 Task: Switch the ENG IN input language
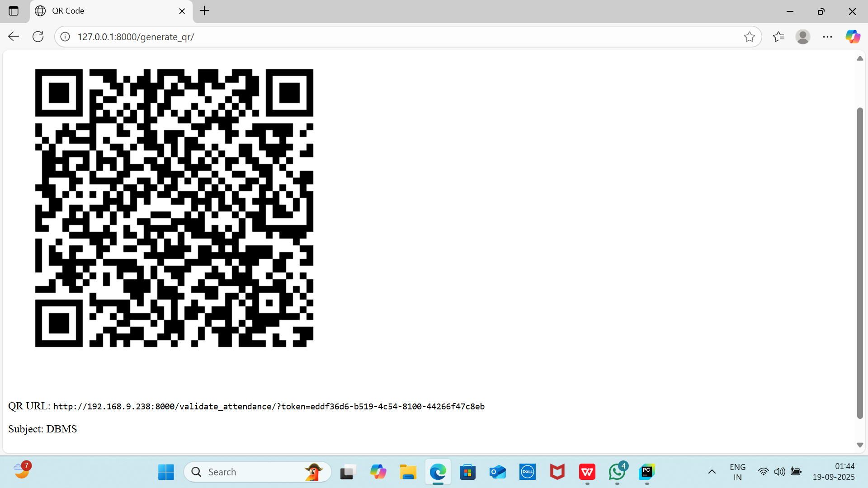click(737, 472)
